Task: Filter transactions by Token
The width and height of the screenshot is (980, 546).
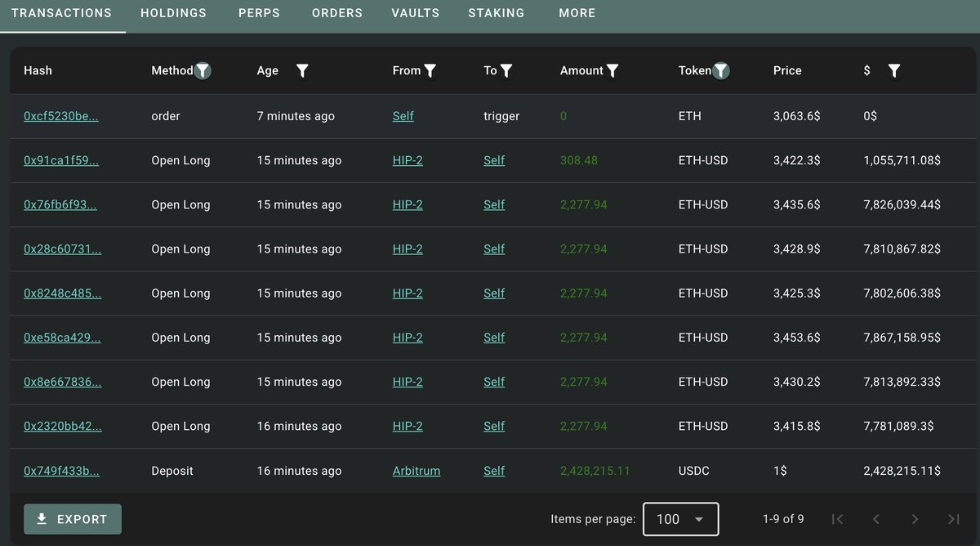Action: coord(721,71)
